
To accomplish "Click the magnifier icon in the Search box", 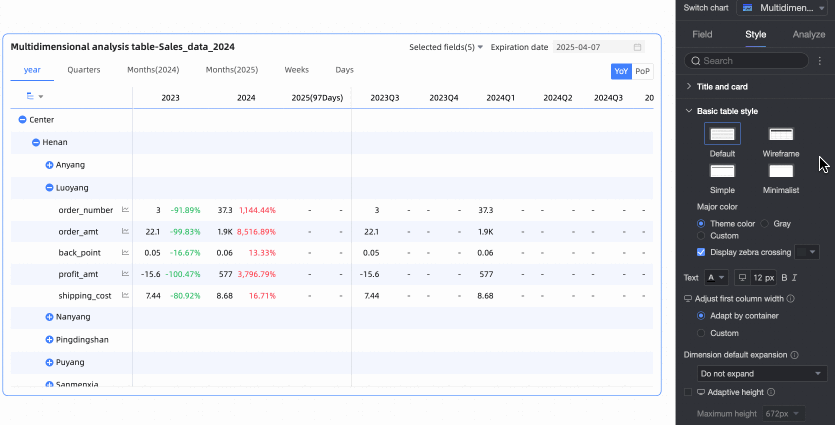I will pyautogui.click(x=695, y=61).
